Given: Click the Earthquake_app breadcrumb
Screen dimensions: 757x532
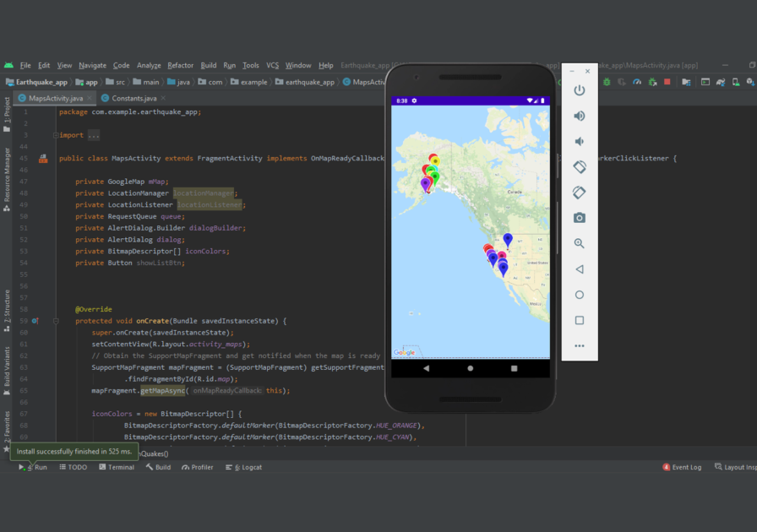Looking at the screenshot, I should coord(36,82).
